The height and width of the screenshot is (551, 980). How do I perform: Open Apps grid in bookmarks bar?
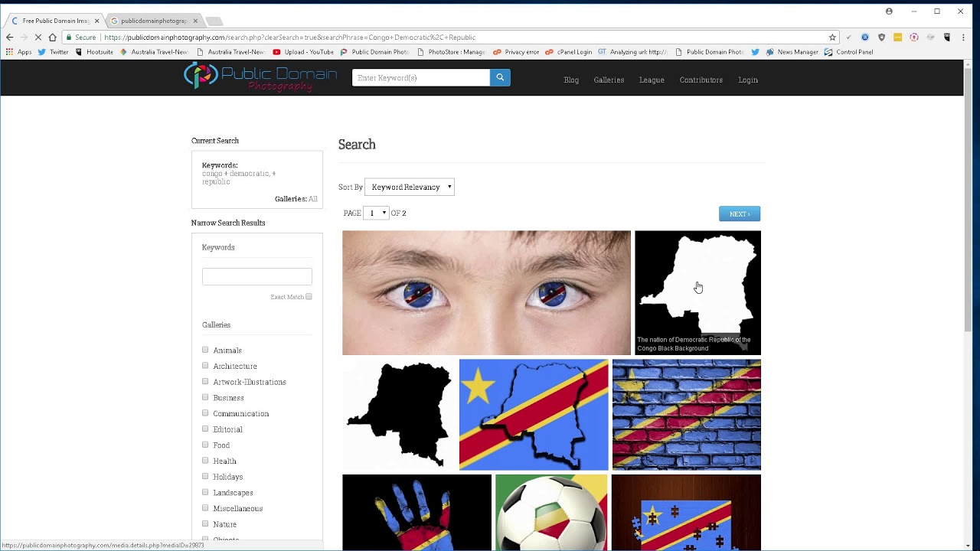click(x=19, y=52)
